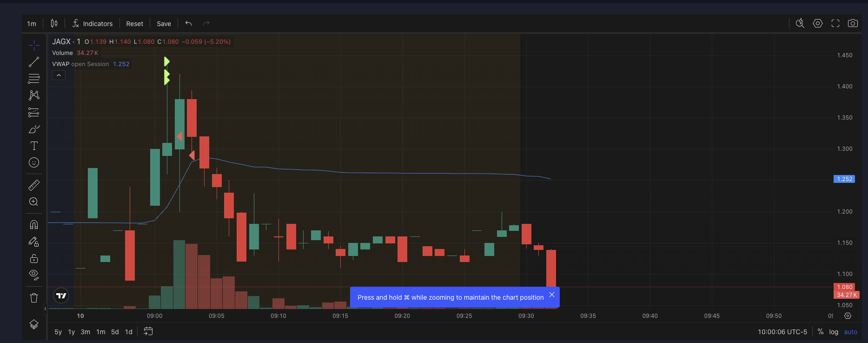Viewport: 868px width, 343px height.
Task: Open chart settings gear icon
Action: (818, 23)
